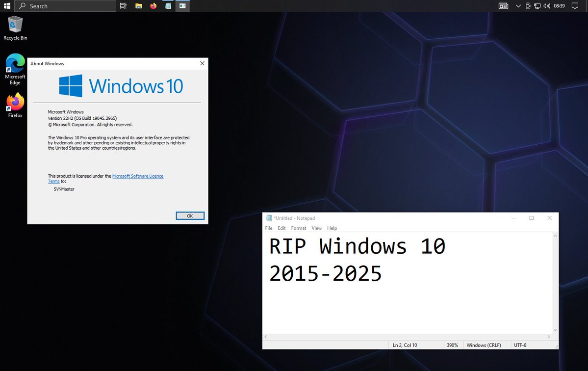Open Task View from the taskbar
The width and height of the screenshot is (588, 371).
(123, 6)
